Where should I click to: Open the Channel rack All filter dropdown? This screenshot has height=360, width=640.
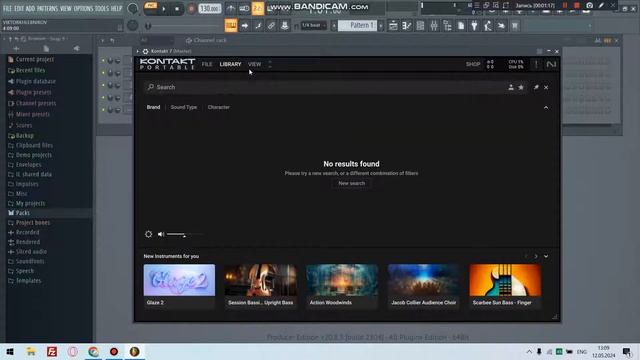pyautogui.click(x=156, y=40)
